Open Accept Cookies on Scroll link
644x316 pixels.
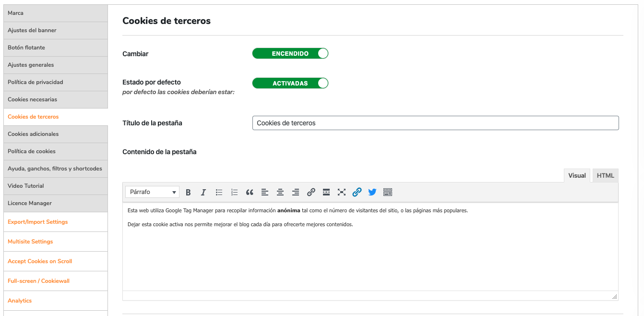(x=40, y=261)
